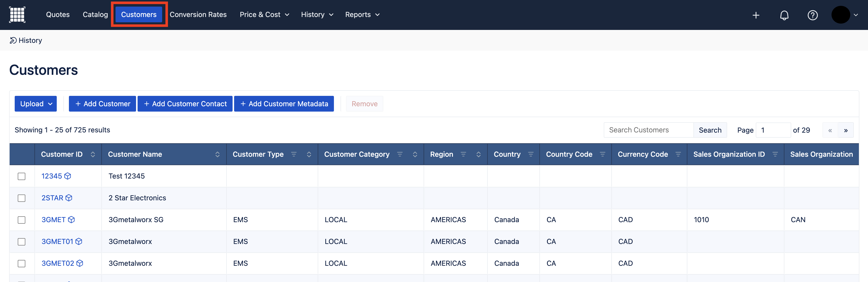Viewport: 868px width, 282px height.
Task: Click the cube icon next to 2STAR
Action: pyautogui.click(x=69, y=198)
